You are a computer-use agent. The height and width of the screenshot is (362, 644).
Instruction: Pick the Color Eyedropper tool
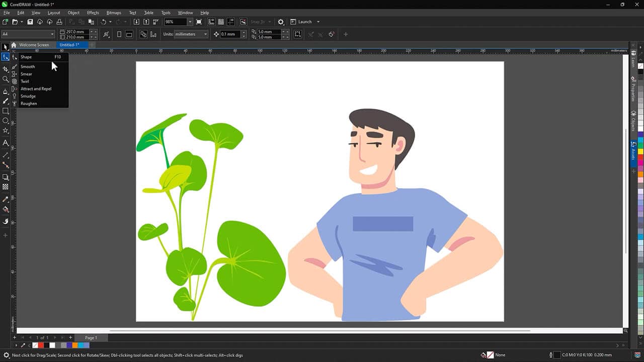[6, 199]
